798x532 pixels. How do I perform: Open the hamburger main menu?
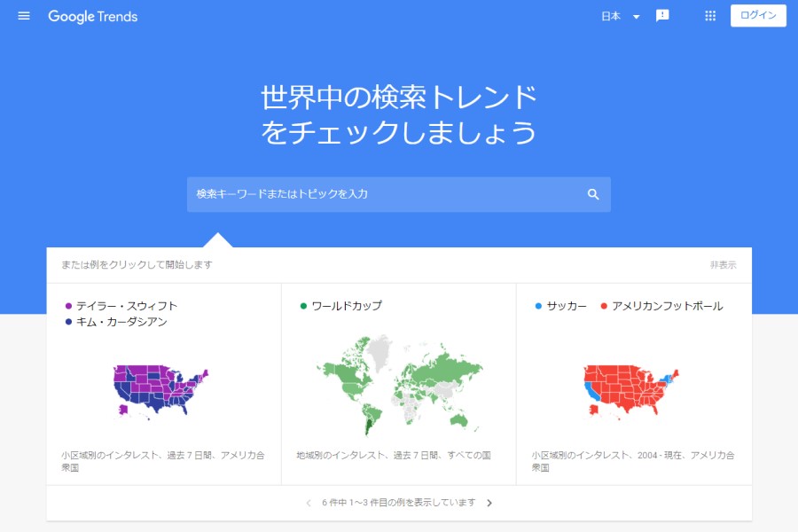click(x=24, y=16)
